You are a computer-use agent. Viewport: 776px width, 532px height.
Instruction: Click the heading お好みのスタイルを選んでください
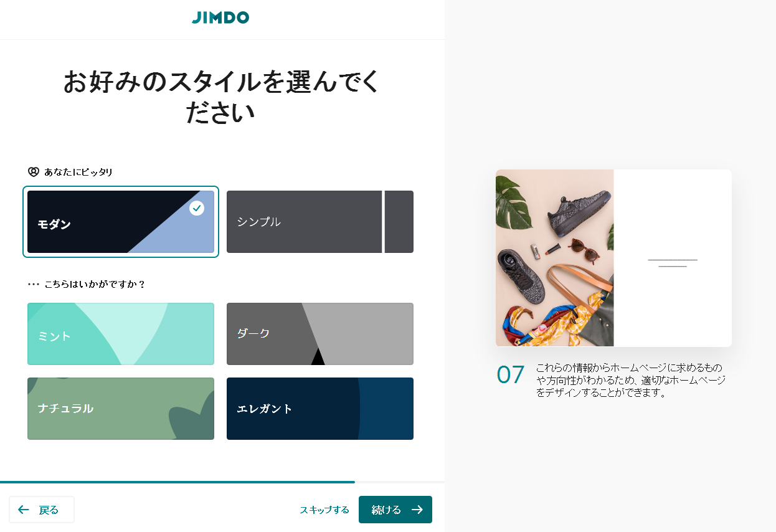coord(221,97)
